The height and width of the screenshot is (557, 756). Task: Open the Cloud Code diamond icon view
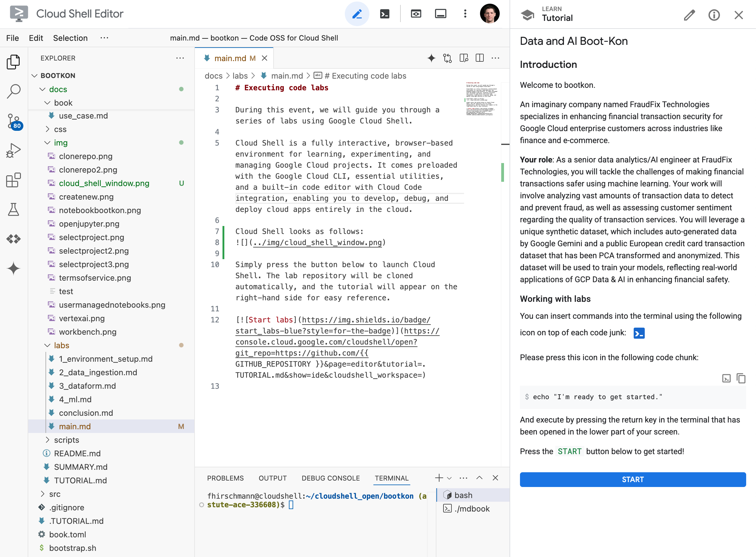pyautogui.click(x=14, y=239)
